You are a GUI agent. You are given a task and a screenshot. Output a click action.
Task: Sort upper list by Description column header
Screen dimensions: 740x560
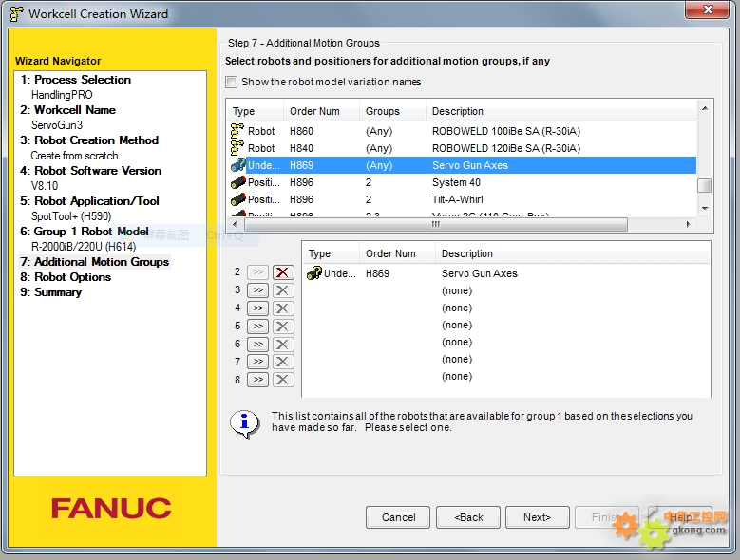click(x=457, y=111)
